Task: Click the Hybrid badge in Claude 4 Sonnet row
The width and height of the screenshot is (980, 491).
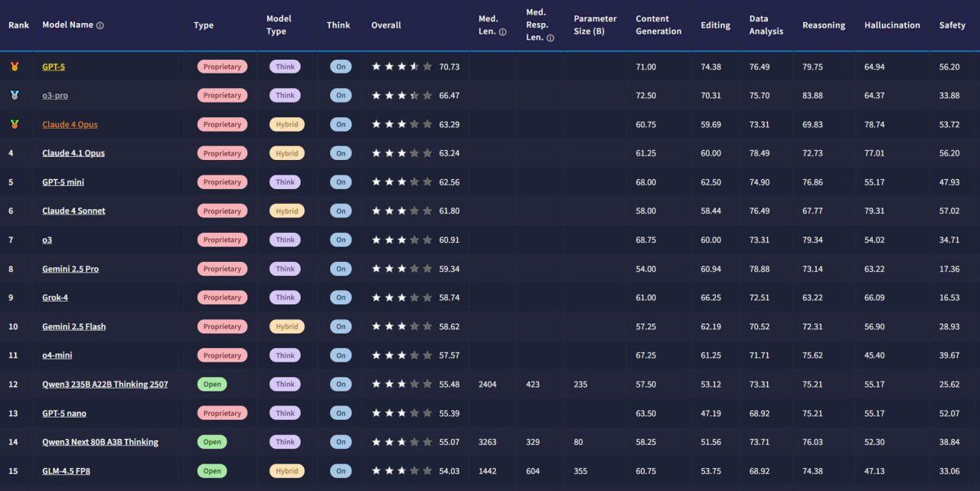Action: 286,211
